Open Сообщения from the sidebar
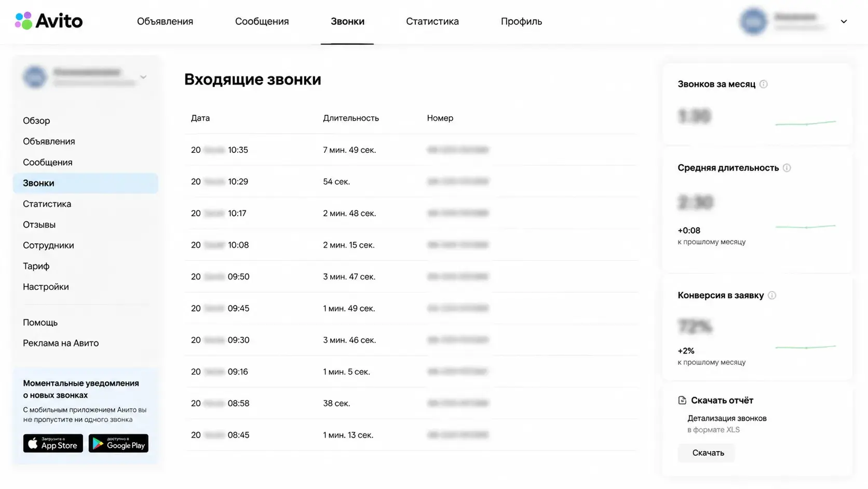This screenshot has height=489, width=868. tap(48, 162)
